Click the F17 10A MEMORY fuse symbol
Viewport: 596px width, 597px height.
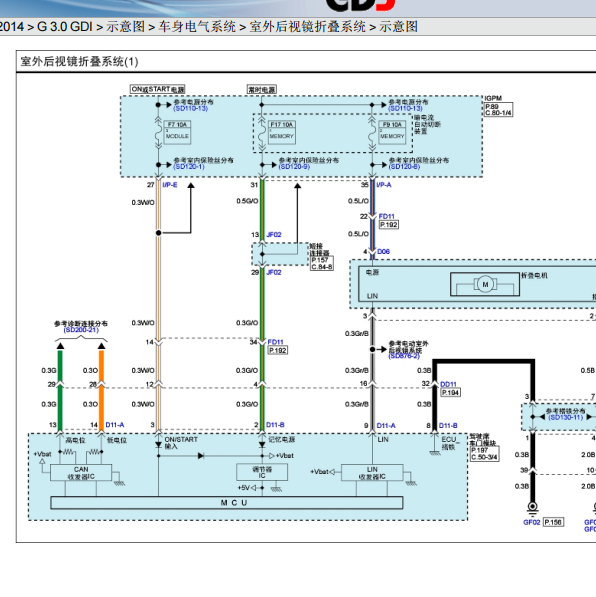(x=281, y=132)
